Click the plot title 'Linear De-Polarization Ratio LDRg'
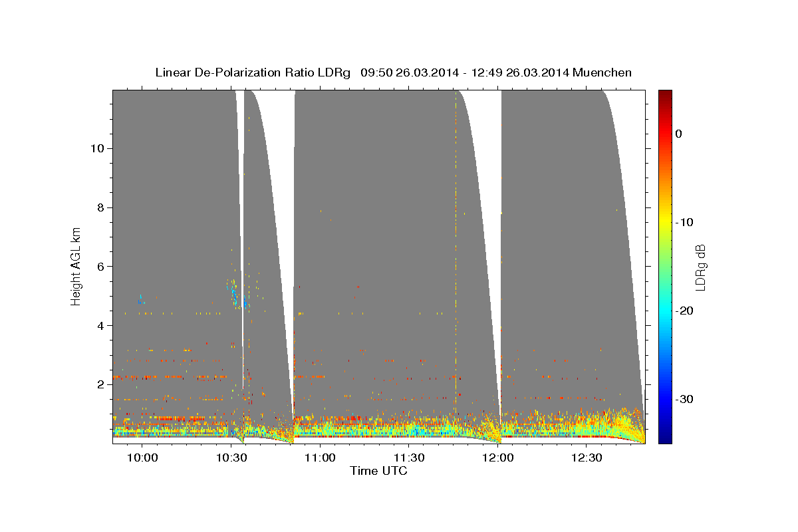The height and width of the screenshot is (532, 798). click(x=253, y=72)
